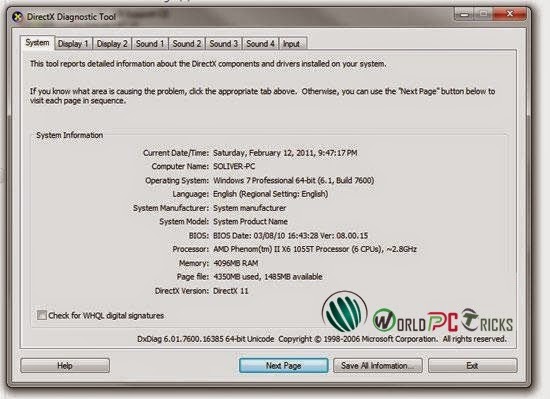The width and height of the screenshot is (550, 399).
Task: Click the 'DirectX Diagnostic Tool' window title
Action: [71, 16]
